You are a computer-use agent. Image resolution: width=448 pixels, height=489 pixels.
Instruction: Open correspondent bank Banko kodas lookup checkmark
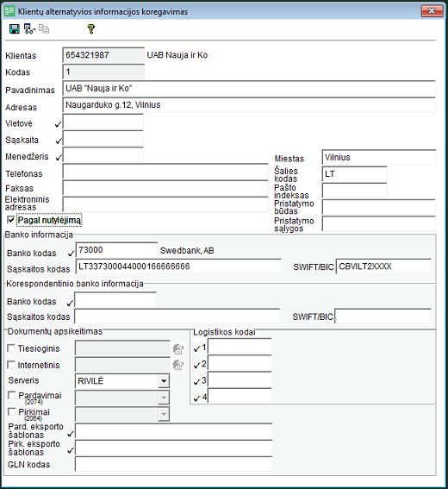70,302
